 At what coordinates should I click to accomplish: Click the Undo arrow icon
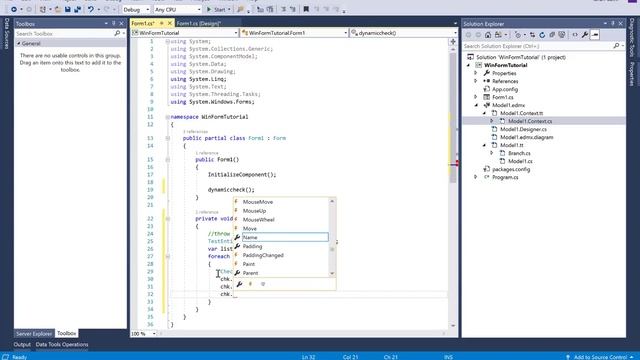click(91, 9)
